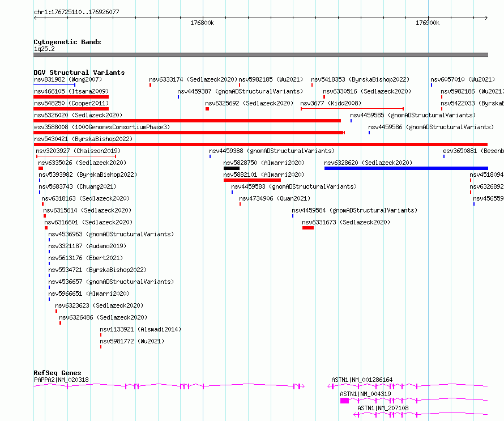Select nsv6323623 (Sedlazeck2020) label
This screenshot has height=421, width=504.
click(x=99, y=305)
